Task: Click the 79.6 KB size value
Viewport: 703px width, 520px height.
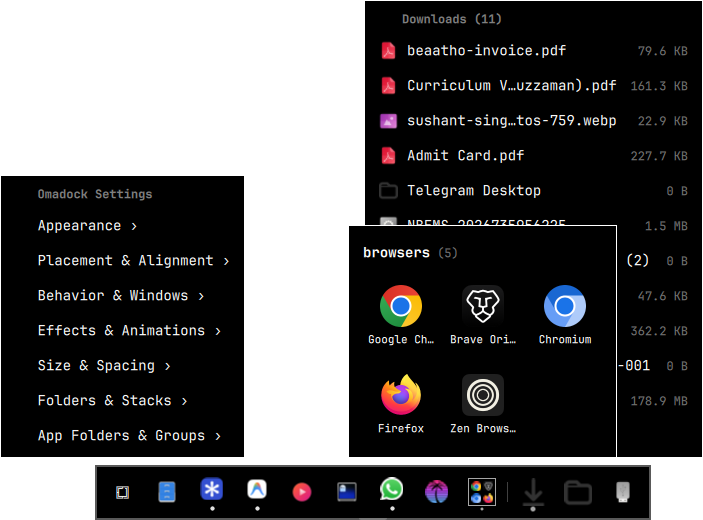Action: pyautogui.click(x=662, y=51)
